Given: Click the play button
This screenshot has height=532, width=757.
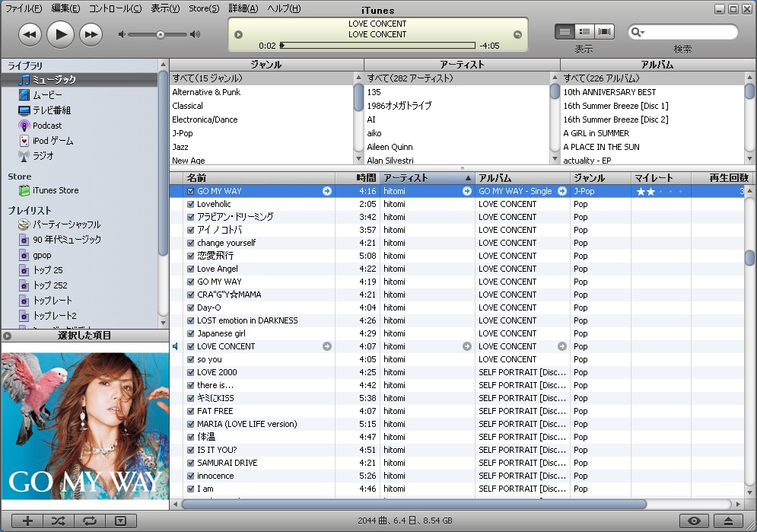Looking at the screenshot, I should point(60,35).
